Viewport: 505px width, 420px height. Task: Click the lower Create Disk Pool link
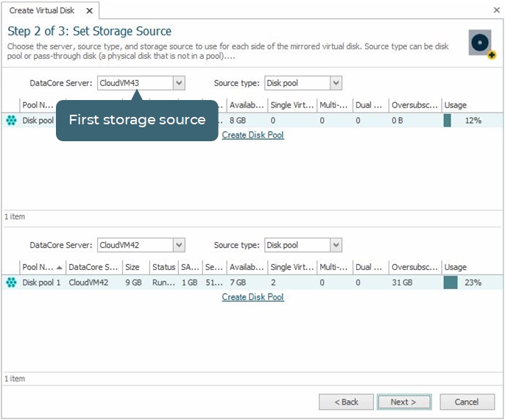(x=252, y=297)
